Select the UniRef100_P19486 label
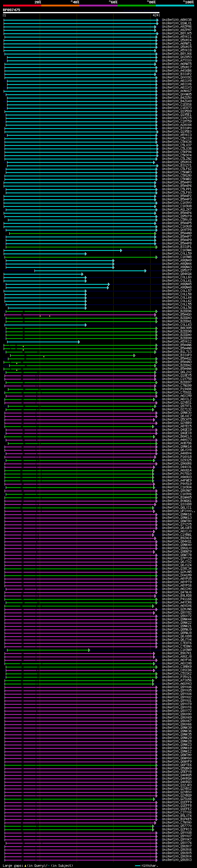Image resolution: width=197 pixels, height=868 pixels. coord(177,389)
